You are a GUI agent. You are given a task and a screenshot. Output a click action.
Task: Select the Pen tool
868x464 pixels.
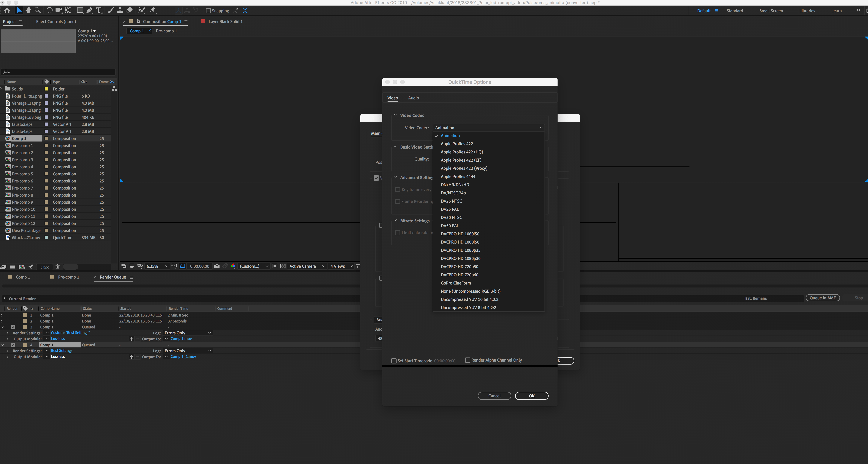coord(89,10)
